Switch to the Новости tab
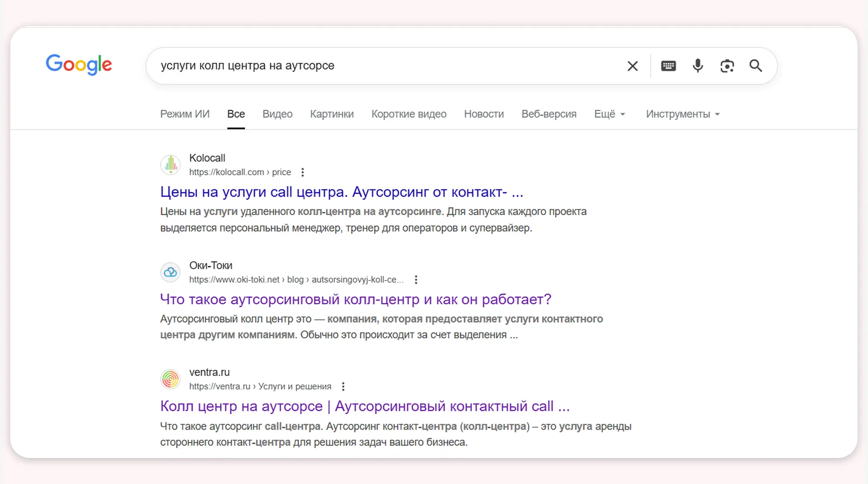This screenshot has width=868, height=484. pos(484,114)
